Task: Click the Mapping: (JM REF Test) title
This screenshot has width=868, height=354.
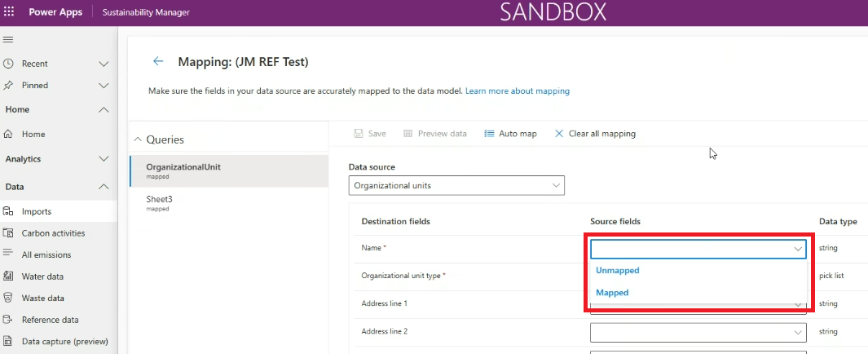Action: click(x=243, y=62)
